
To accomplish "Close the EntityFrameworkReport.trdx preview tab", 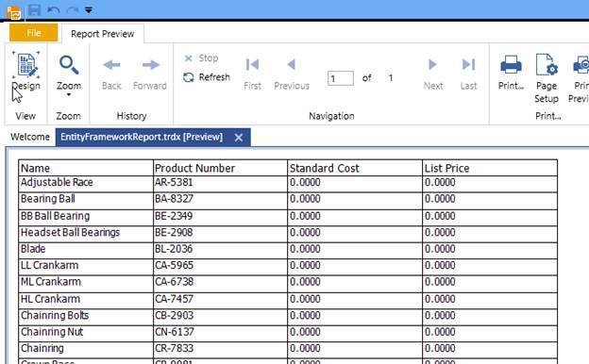I will click(239, 138).
